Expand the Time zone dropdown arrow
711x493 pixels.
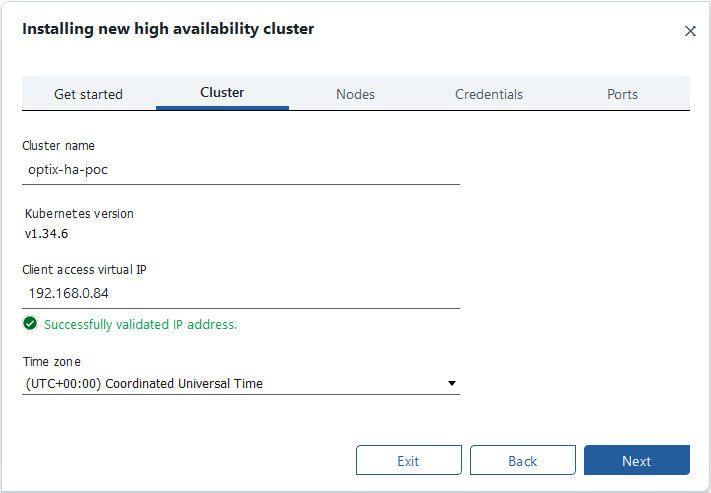(452, 383)
